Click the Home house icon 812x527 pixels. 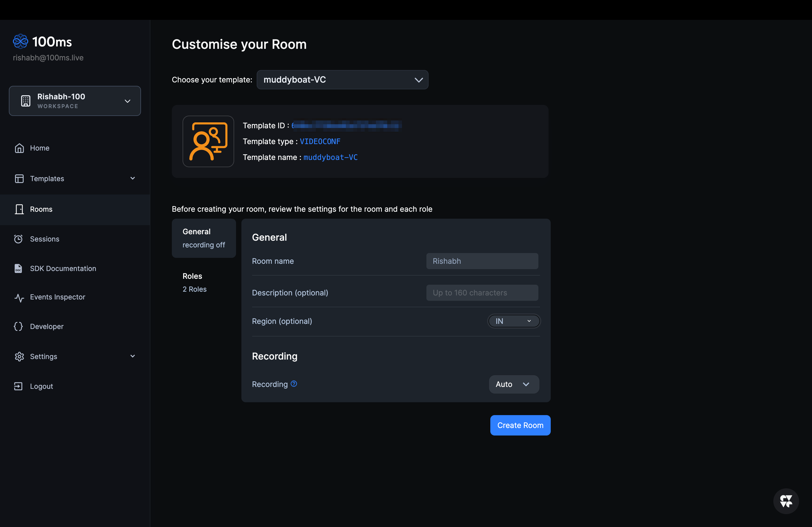tap(19, 148)
